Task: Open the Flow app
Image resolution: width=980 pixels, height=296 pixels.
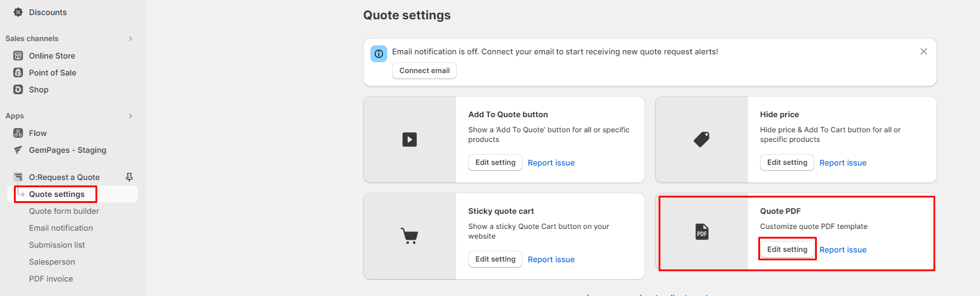Action: (x=37, y=133)
